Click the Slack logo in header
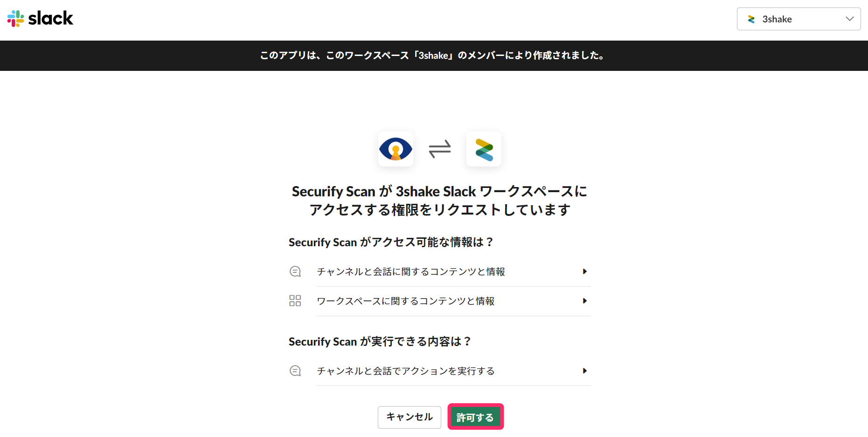Viewport: 868px width, 437px height. (40, 19)
